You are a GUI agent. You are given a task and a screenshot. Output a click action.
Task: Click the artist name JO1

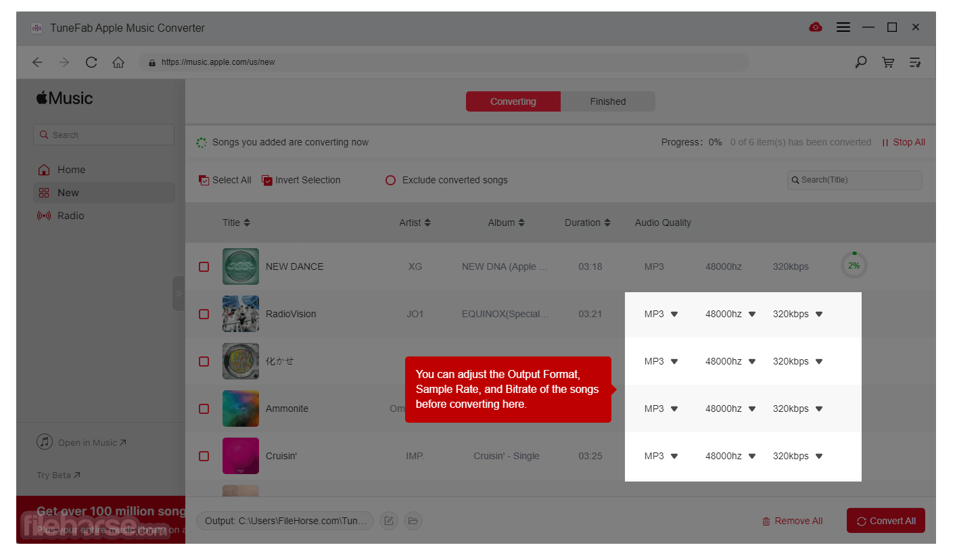coord(415,314)
